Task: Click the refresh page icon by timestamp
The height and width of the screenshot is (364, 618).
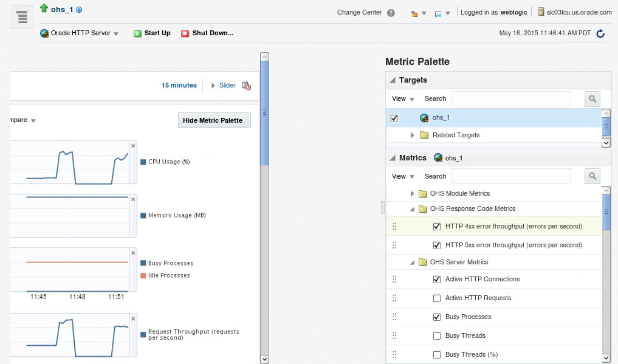Action: click(600, 33)
